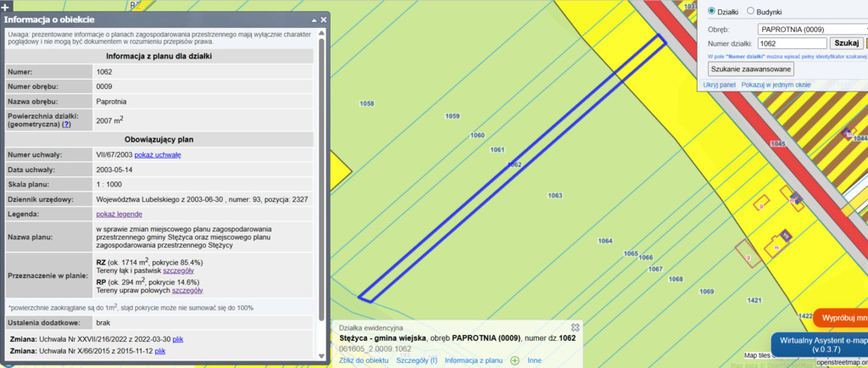Viewport: 868px width, 368px height.
Task: Click Pokazuj w jednym oknie link
Action: click(776, 85)
